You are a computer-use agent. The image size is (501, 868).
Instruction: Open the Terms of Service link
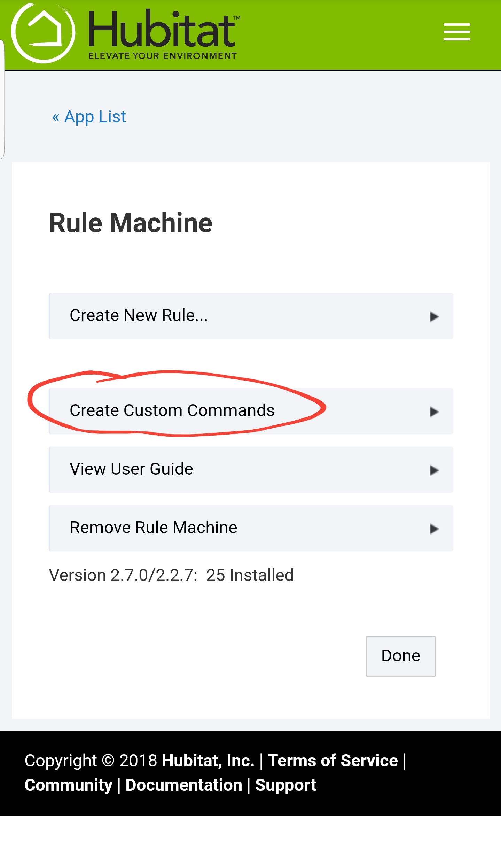[x=332, y=761]
